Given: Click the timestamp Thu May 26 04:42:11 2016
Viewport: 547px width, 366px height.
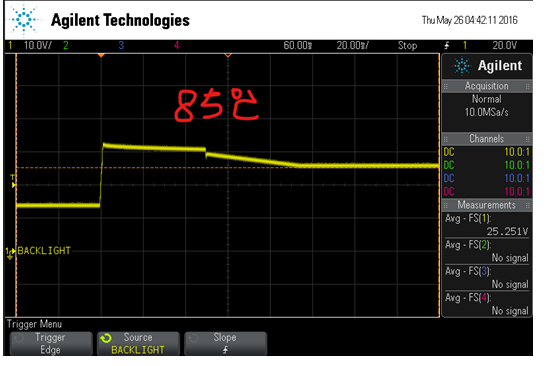Looking at the screenshot, I should 470,20.
